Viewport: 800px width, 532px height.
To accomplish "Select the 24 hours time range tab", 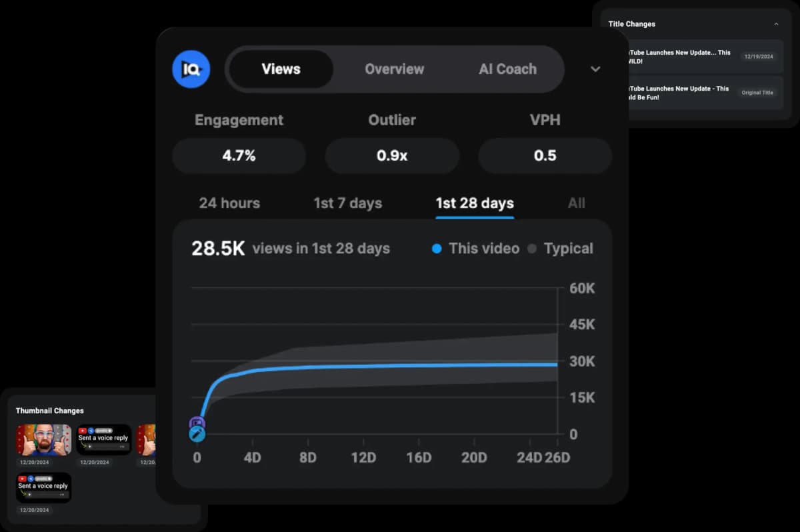I will pos(229,203).
